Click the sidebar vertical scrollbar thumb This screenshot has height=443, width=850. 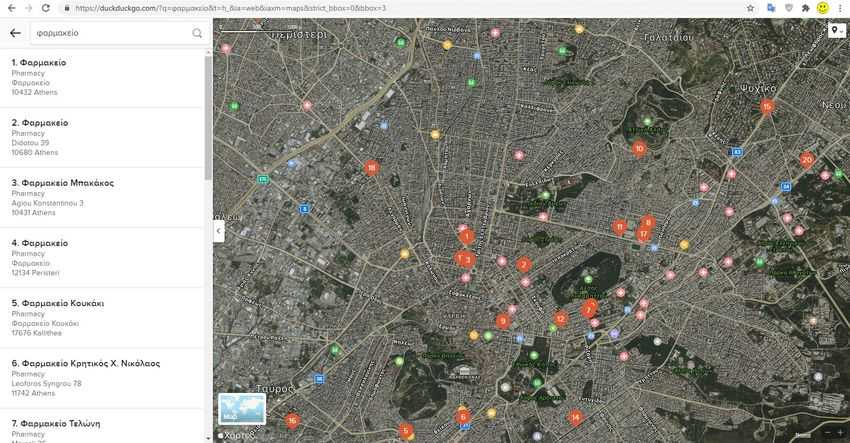tap(208, 118)
